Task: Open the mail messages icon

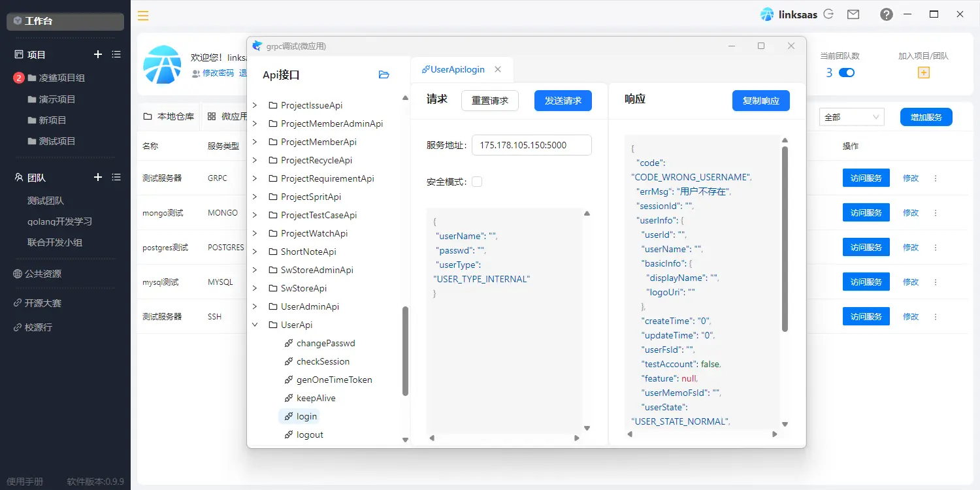Action: (x=853, y=14)
